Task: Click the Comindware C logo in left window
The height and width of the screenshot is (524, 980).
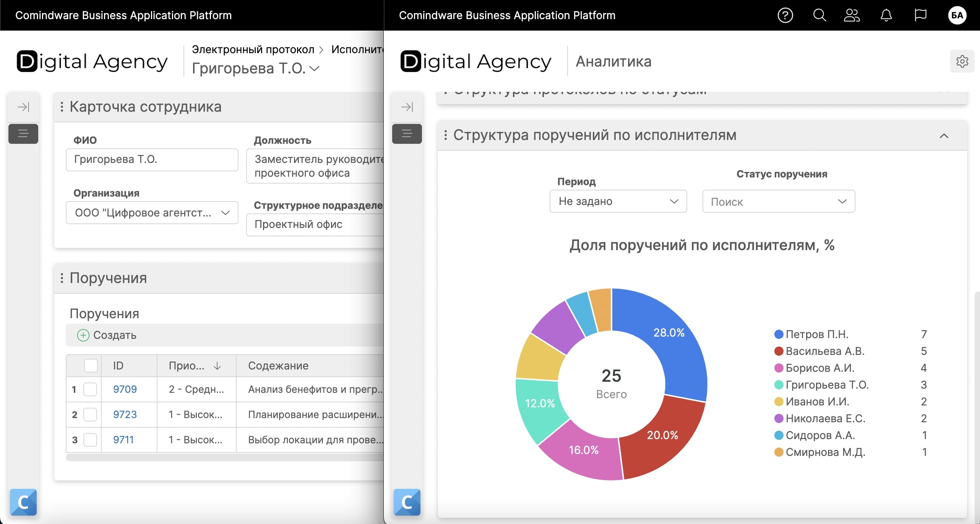Action: click(23, 502)
